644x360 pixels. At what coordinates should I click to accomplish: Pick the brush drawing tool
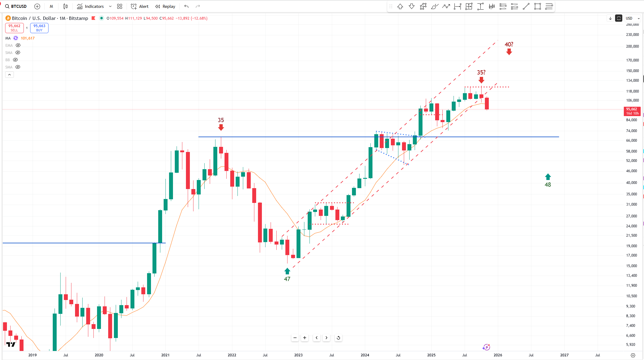pos(435,6)
